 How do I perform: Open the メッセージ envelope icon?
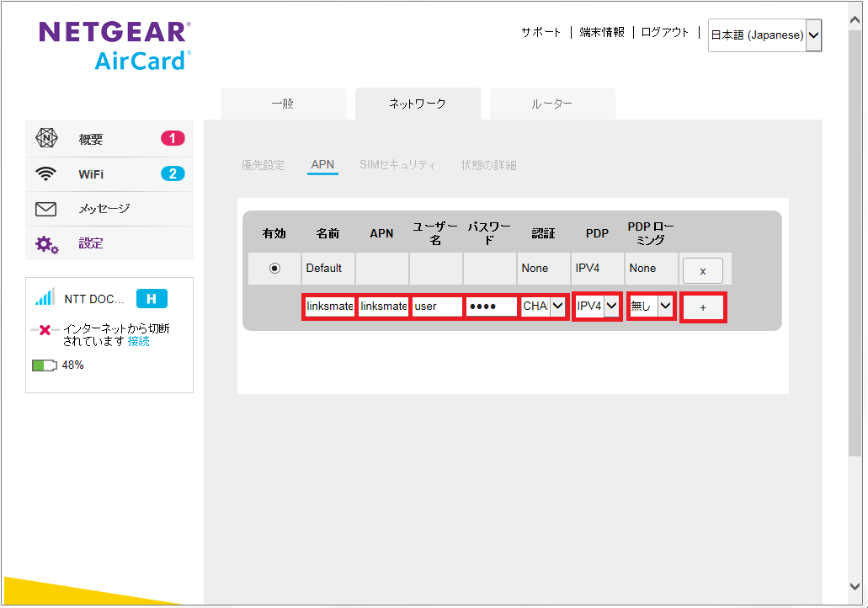click(45, 209)
